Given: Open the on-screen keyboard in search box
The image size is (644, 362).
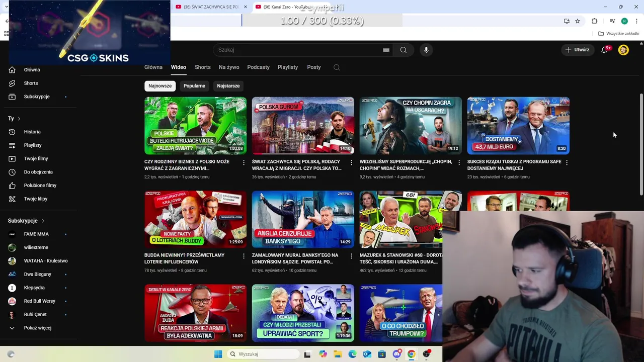Looking at the screenshot, I should pyautogui.click(x=386, y=50).
